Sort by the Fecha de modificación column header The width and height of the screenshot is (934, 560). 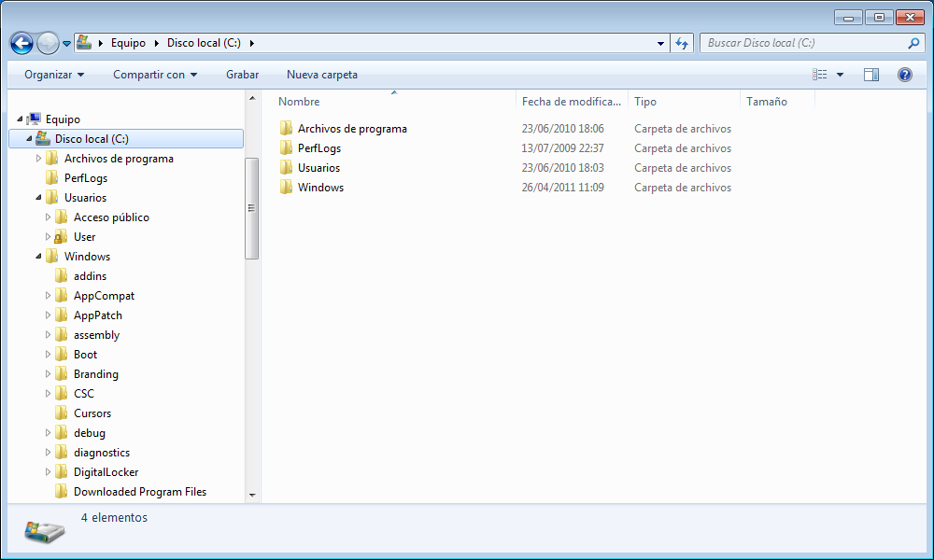click(571, 102)
